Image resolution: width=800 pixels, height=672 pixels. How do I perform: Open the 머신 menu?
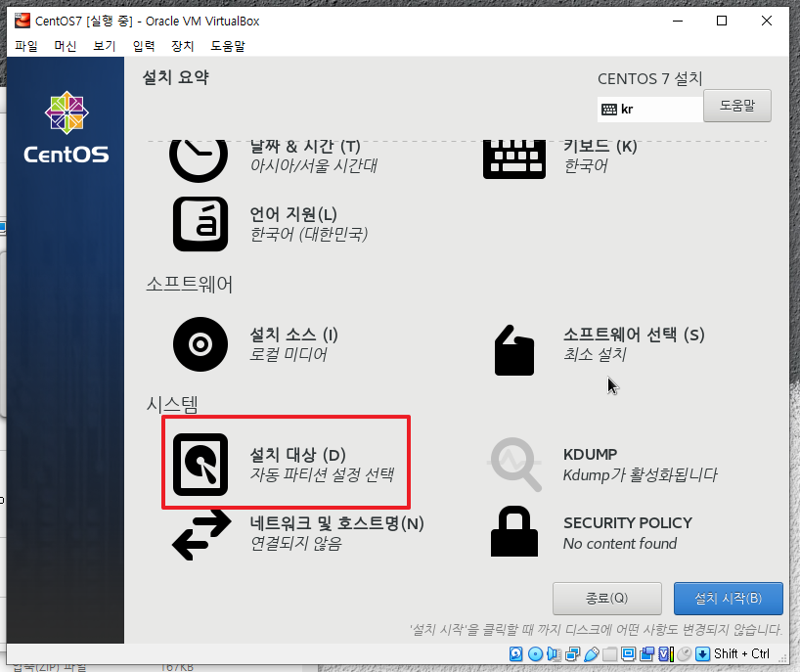[66, 46]
